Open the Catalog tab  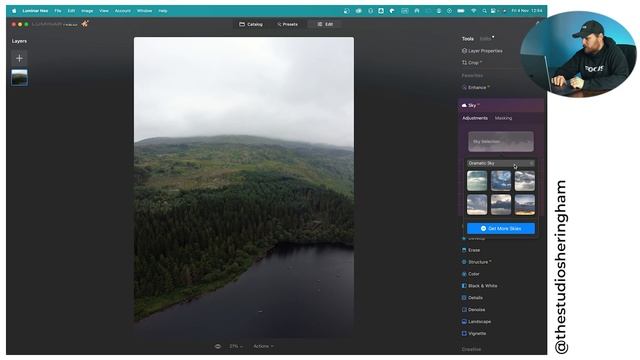coord(251,24)
